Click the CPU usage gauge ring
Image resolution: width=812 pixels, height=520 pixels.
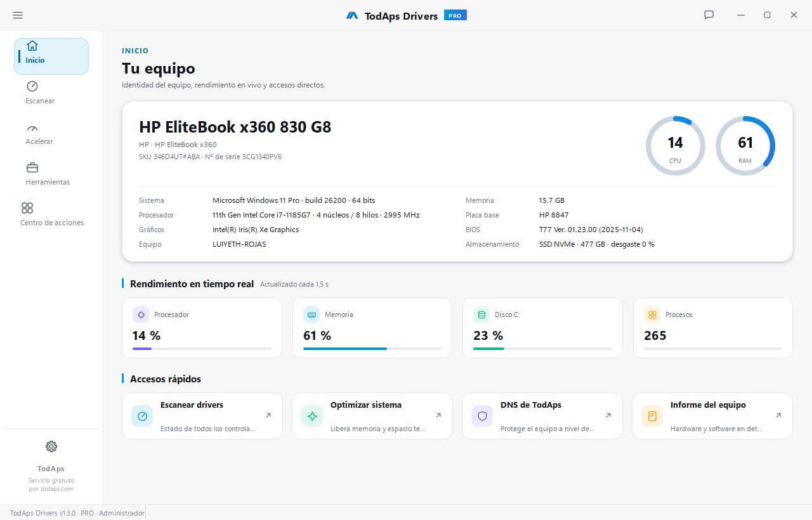(x=675, y=146)
